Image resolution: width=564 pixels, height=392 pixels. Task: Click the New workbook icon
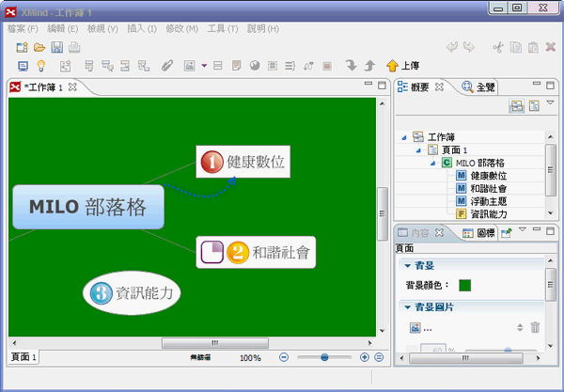(22, 47)
